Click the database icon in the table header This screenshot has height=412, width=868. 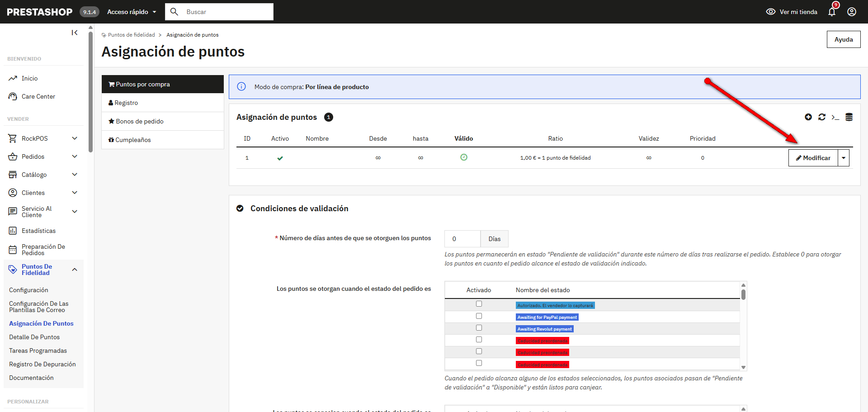849,117
